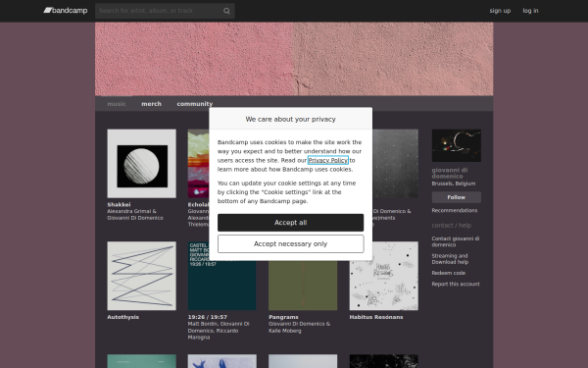Switch to the music tab
The image size is (588, 368).
(x=117, y=104)
